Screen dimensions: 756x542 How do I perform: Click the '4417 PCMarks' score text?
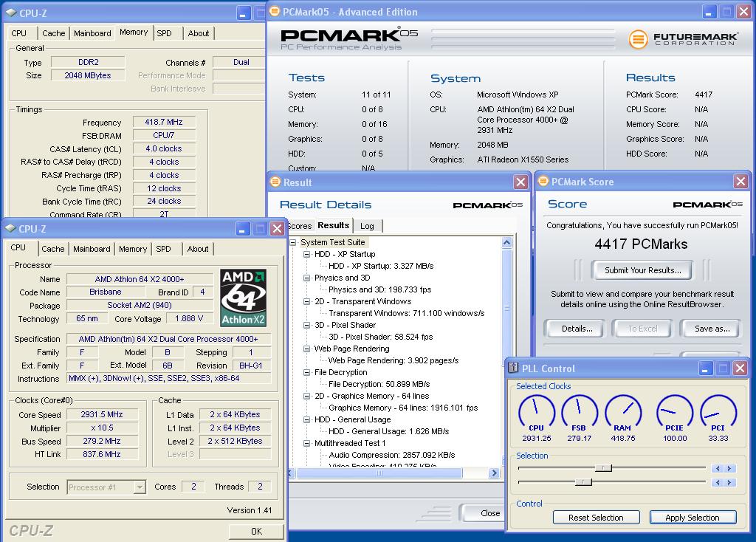[641, 244]
